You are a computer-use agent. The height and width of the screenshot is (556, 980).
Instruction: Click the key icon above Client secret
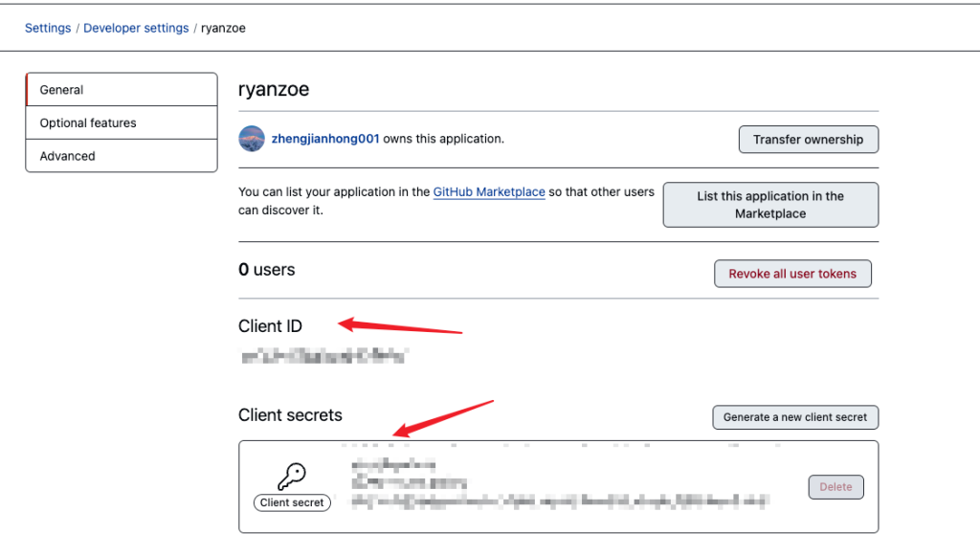point(292,476)
